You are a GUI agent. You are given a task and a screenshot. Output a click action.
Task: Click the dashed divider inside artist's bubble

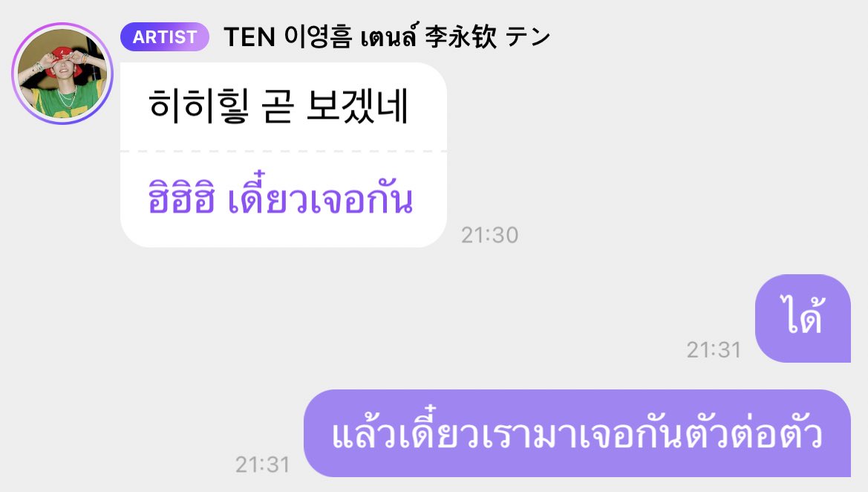(x=284, y=151)
